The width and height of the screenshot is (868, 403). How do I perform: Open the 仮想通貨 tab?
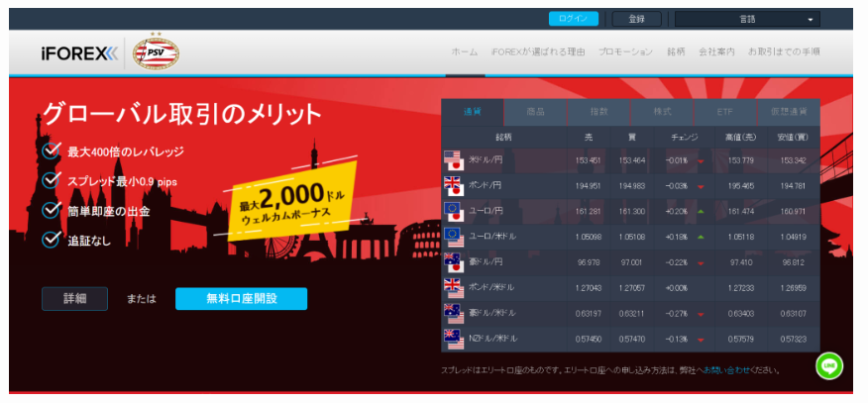789,112
